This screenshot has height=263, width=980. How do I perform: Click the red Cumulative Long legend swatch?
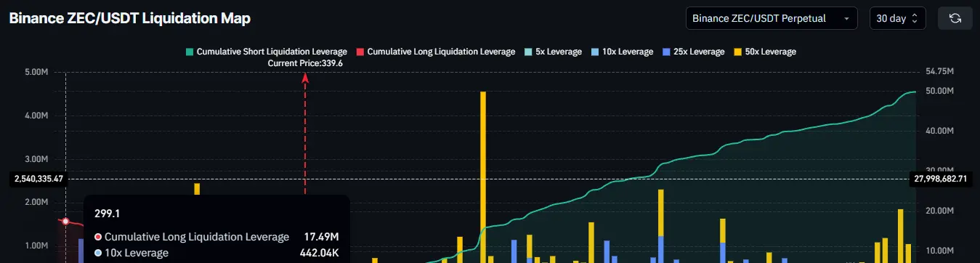(360, 52)
